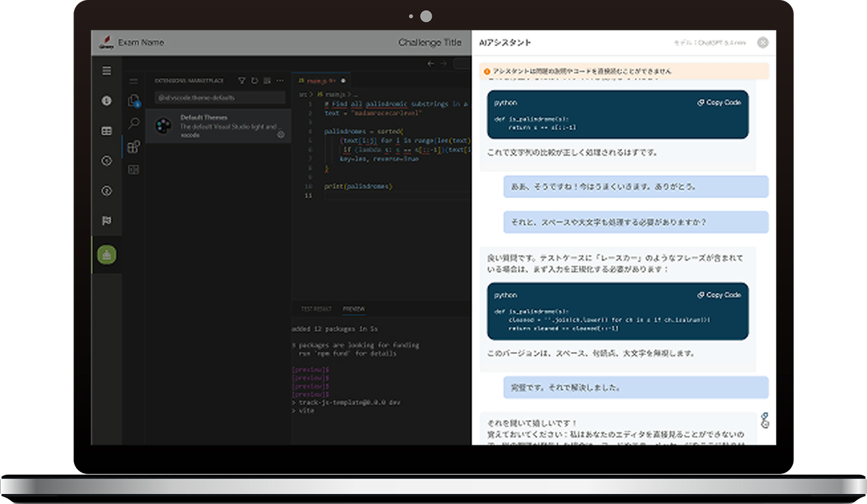
Task: Select the PREVIEW tab
Action: [353, 309]
